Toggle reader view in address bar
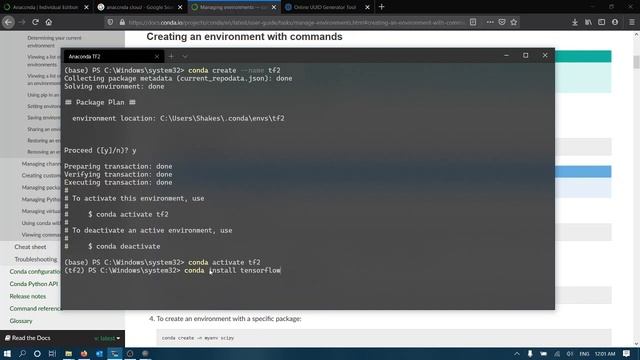The image size is (640, 360). (473, 22)
